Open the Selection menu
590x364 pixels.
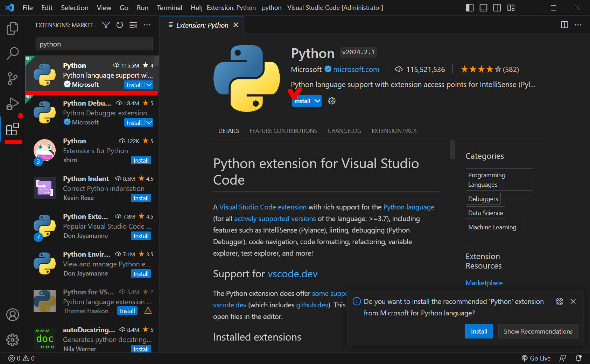pos(75,8)
